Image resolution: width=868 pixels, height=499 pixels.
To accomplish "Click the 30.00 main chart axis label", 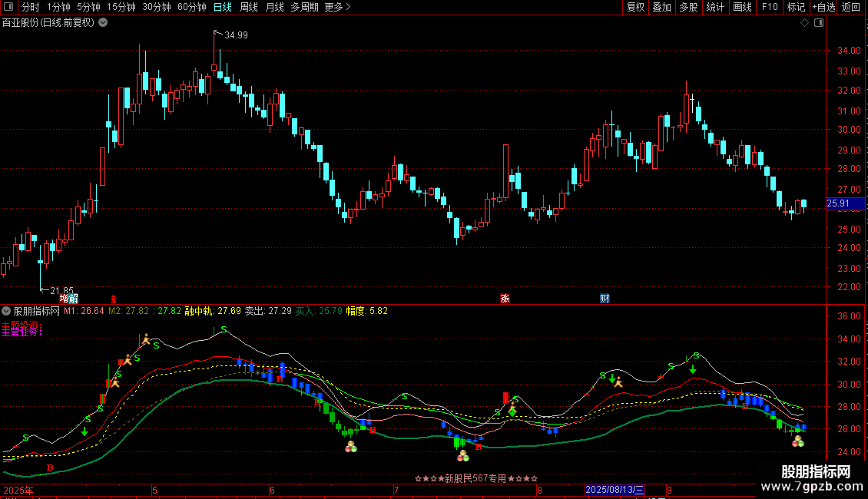I will 849,130.
